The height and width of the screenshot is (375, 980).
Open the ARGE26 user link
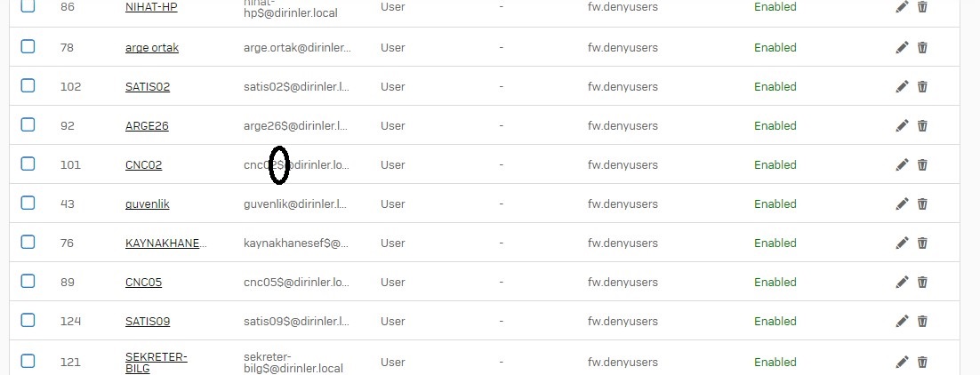coord(147,125)
